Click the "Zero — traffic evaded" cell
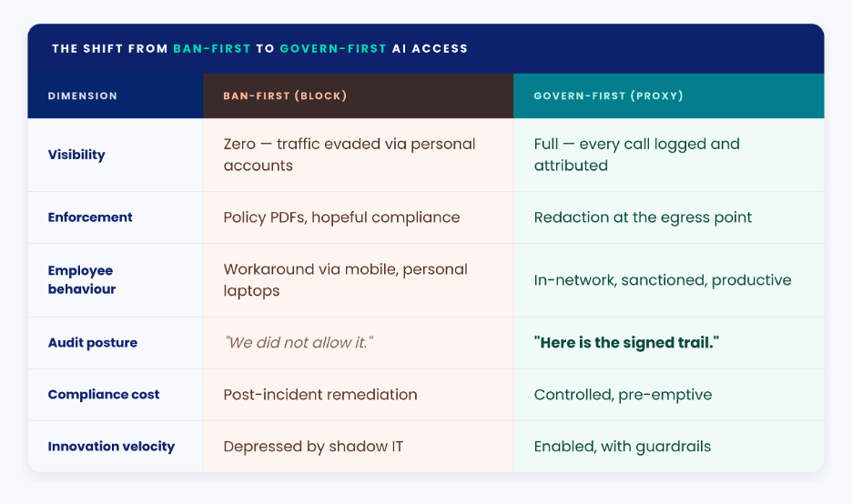 point(350,155)
